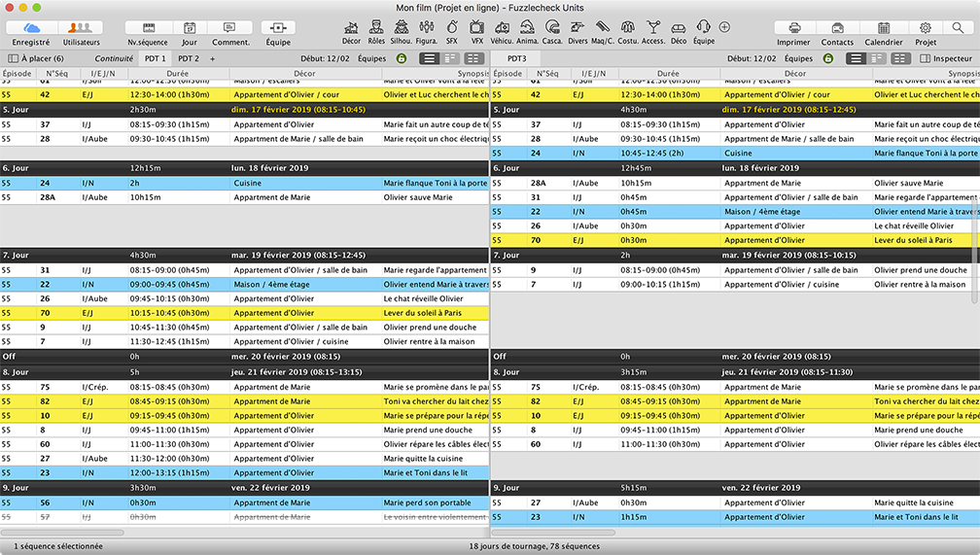Image resolution: width=980 pixels, height=555 pixels.
Task: Toggle the Inspecteur panel
Action: click(x=946, y=58)
